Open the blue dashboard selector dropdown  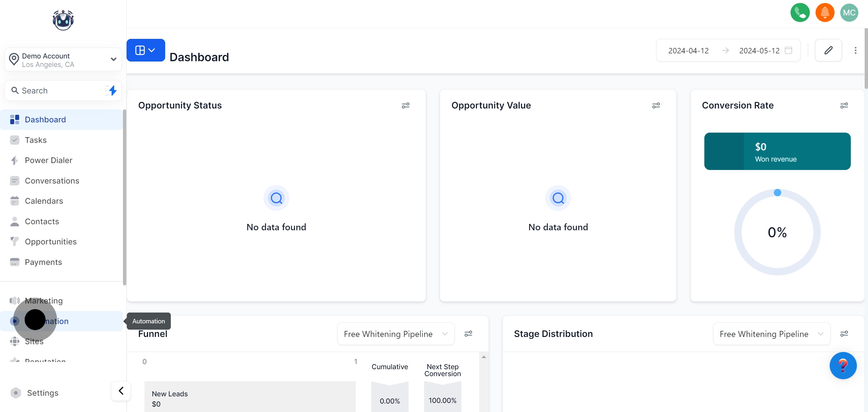click(x=146, y=50)
